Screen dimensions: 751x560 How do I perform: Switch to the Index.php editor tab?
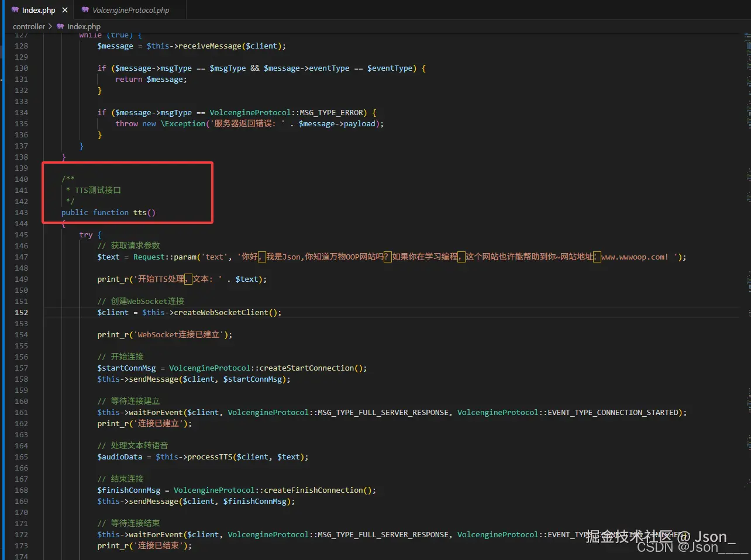[x=39, y=10]
